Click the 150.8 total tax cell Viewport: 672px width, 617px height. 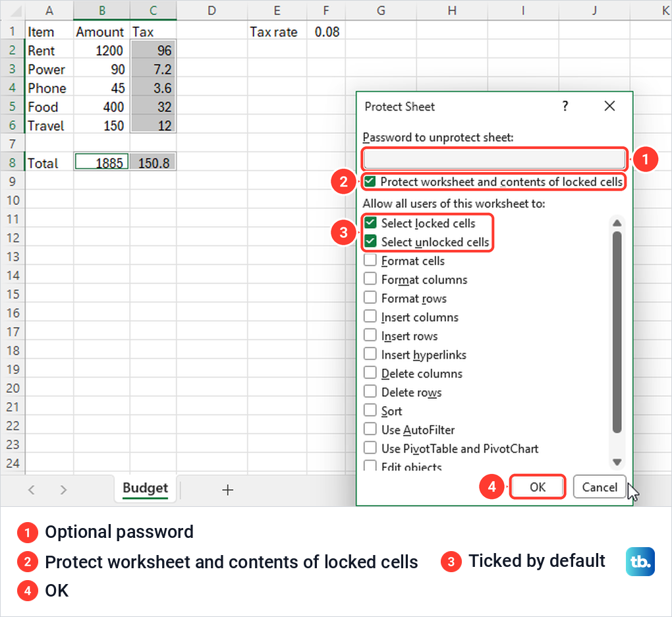(154, 163)
